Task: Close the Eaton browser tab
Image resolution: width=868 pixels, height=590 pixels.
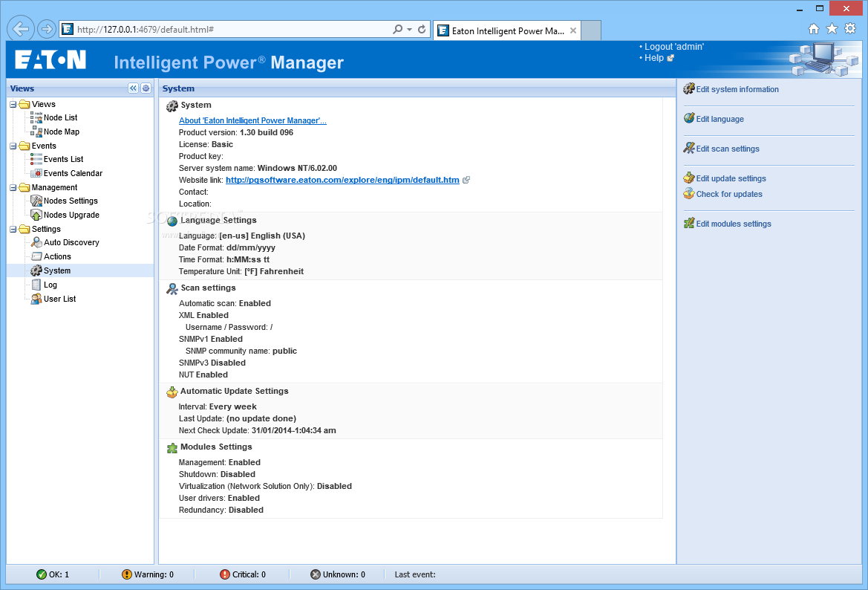Action: coord(573,31)
